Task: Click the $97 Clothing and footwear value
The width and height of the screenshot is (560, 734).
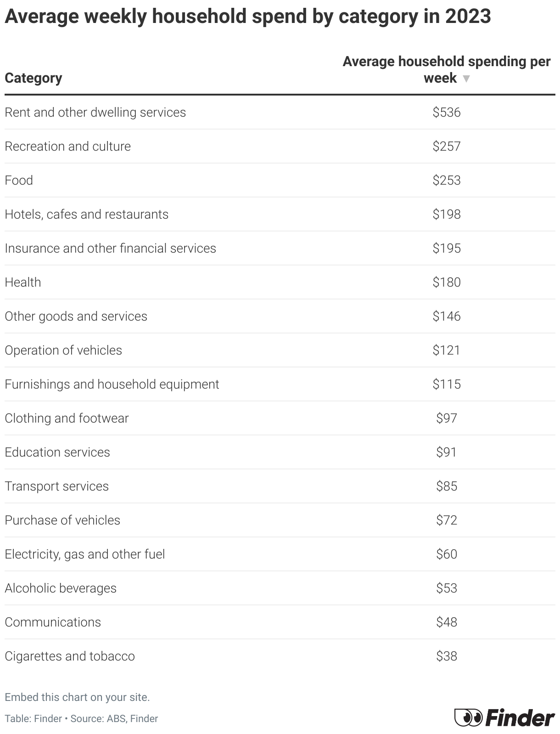Action: [446, 418]
